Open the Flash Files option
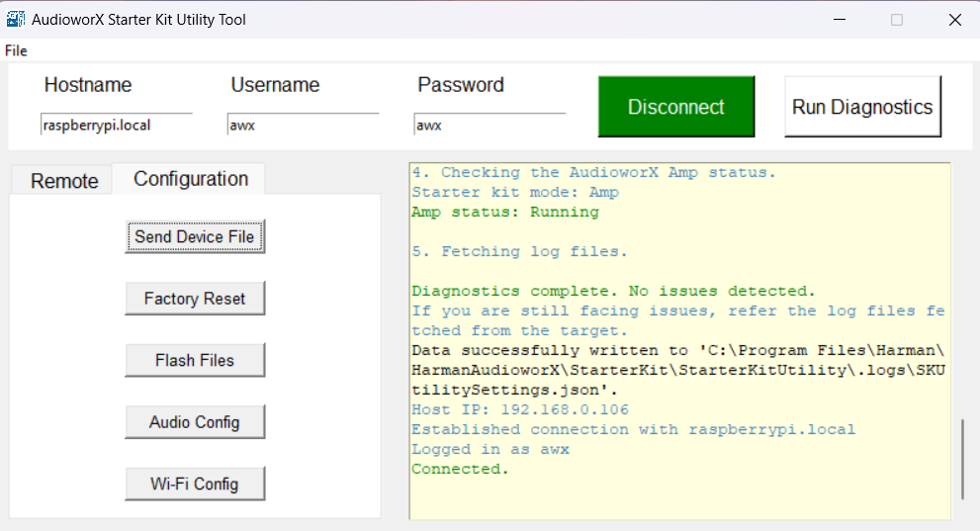Image resolution: width=980 pixels, height=531 pixels. tap(195, 361)
